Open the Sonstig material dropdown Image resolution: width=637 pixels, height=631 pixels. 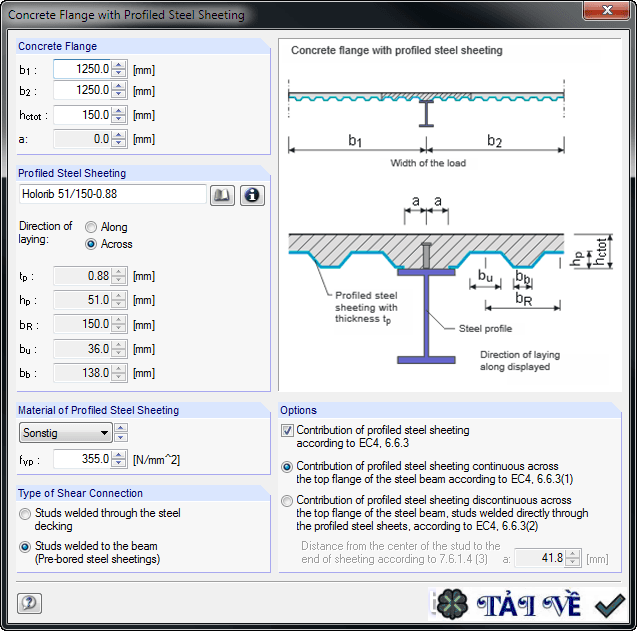point(65,433)
